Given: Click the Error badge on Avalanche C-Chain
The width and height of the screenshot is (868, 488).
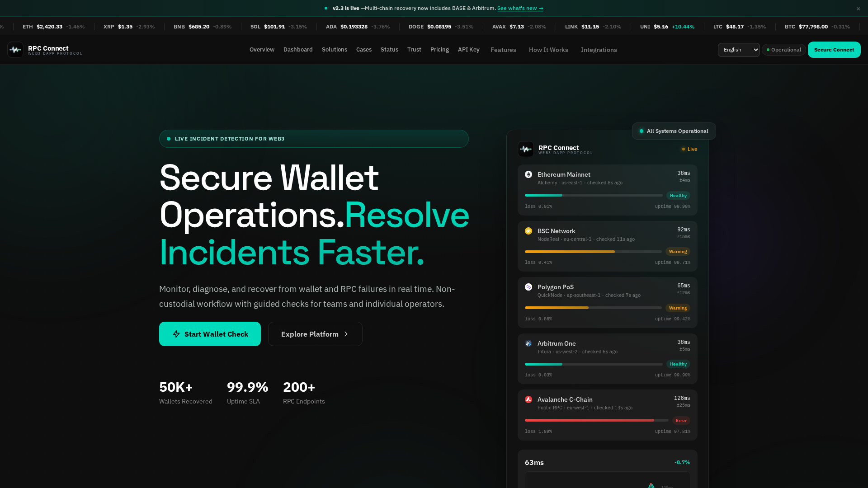Looking at the screenshot, I should pos(681,421).
